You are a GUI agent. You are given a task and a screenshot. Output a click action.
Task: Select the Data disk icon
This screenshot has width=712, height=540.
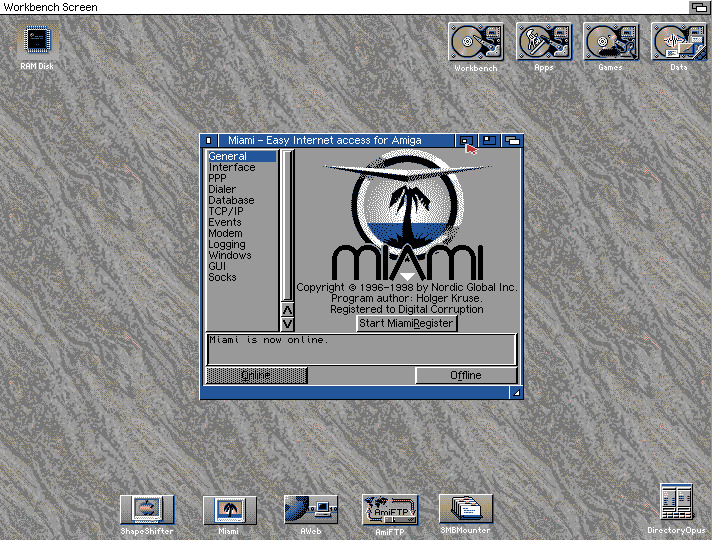tap(679, 42)
